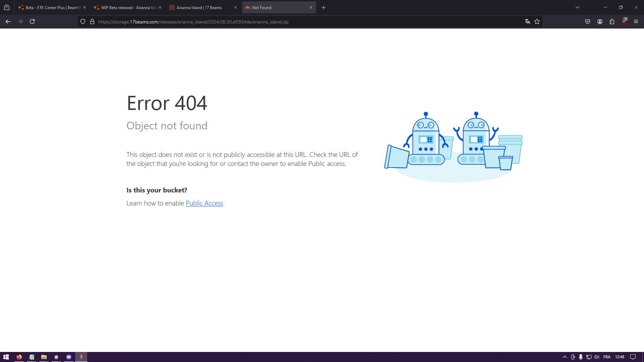Open Firefox application hamburger menu
644x362 pixels.
(636, 21)
